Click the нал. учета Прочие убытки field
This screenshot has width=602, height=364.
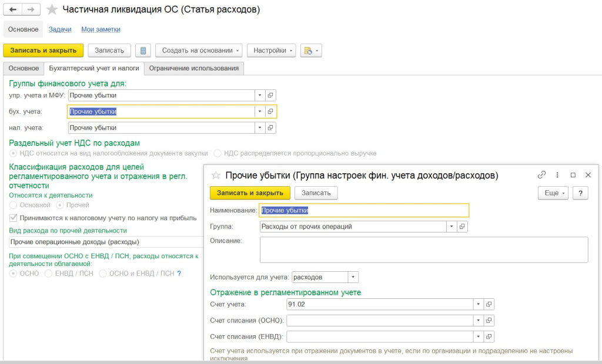click(161, 128)
